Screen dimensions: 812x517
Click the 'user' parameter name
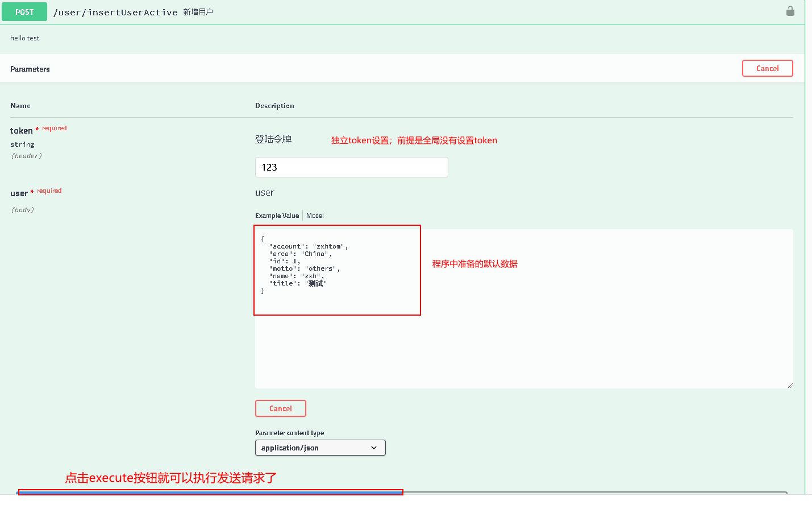pyautogui.click(x=19, y=193)
